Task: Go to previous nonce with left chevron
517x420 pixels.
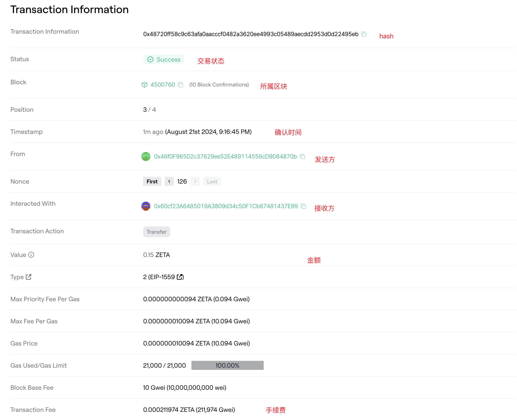Action: [169, 181]
